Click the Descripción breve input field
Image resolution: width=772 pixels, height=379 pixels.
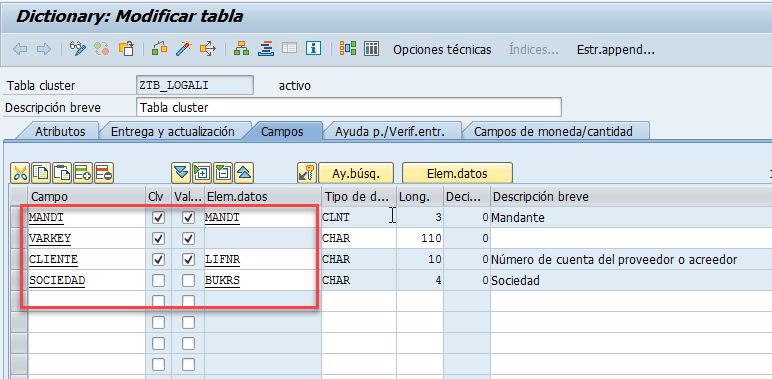[348, 107]
